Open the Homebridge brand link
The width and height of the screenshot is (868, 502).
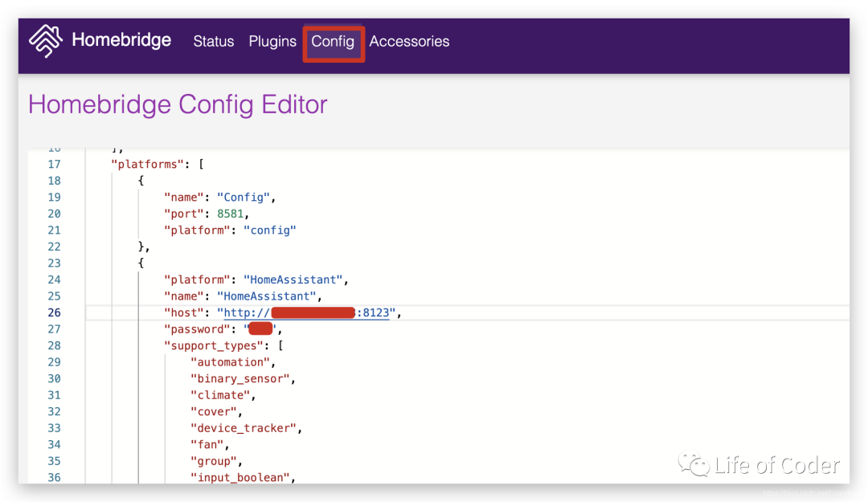click(121, 40)
